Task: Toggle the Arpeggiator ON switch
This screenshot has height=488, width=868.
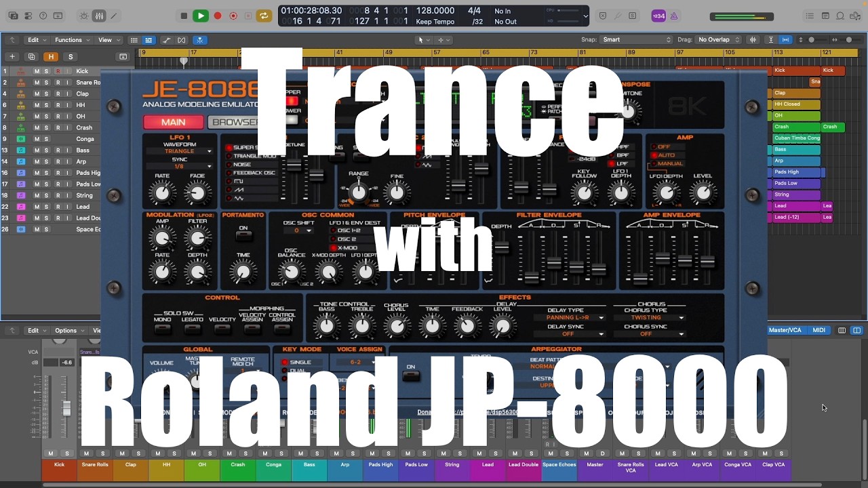Action: point(411,376)
